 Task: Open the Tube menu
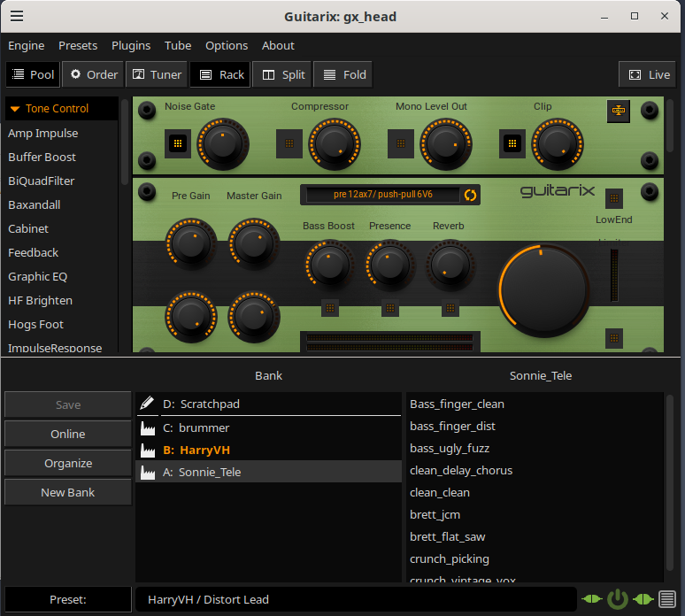click(178, 45)
